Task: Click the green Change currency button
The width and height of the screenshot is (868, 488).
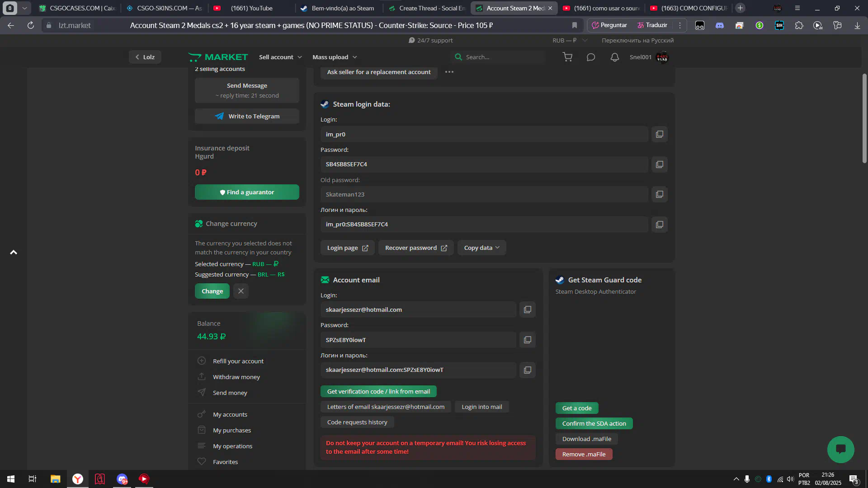Action: [212, 291]
